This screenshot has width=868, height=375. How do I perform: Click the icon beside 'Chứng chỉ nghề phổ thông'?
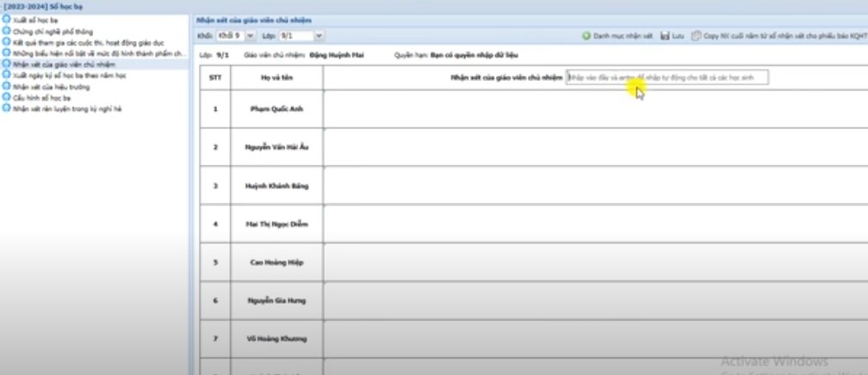7,30
